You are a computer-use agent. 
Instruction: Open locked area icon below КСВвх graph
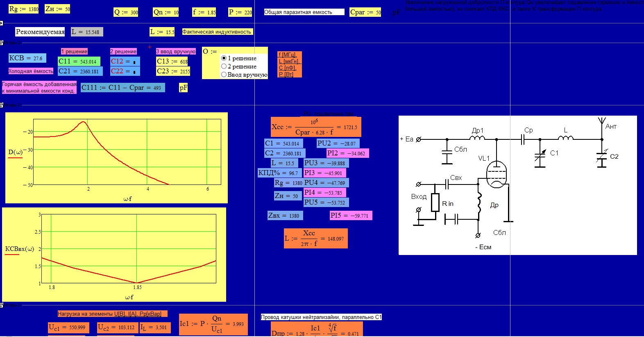point(2,305)
